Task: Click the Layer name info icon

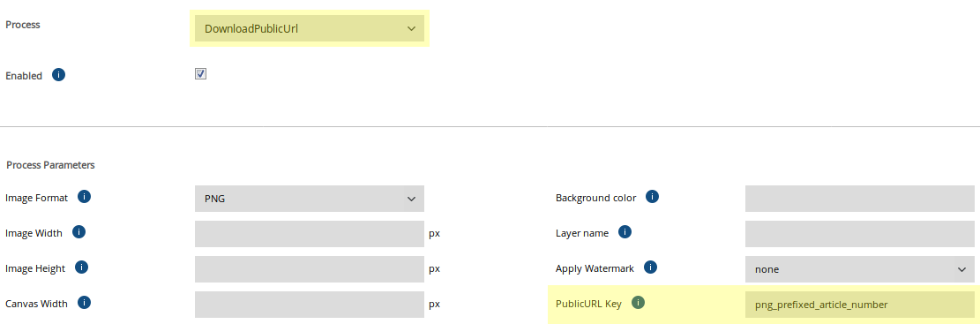Action: [x=625, y=232]
